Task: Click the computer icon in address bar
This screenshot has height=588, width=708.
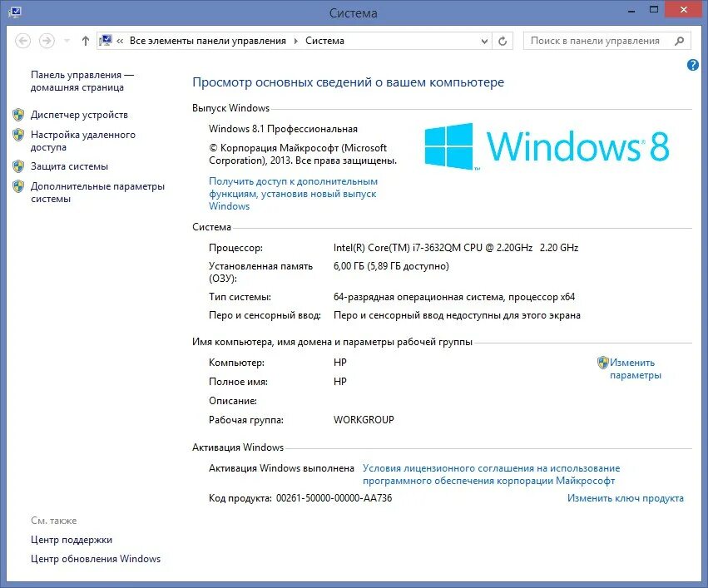Action: [106, 41]
